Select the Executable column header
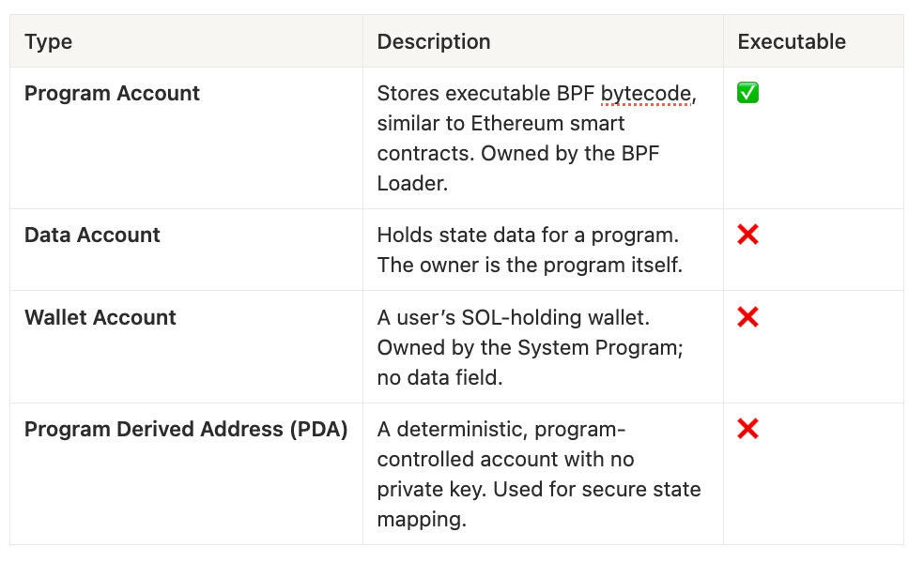 coord(791,41)
